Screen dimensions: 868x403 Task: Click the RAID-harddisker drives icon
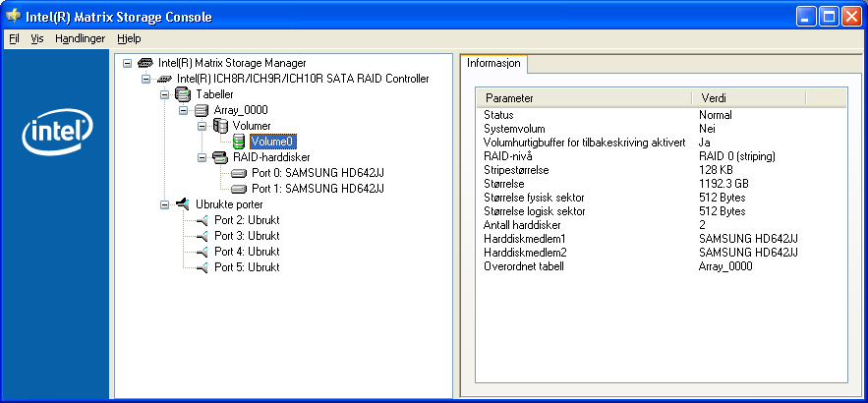220,158
